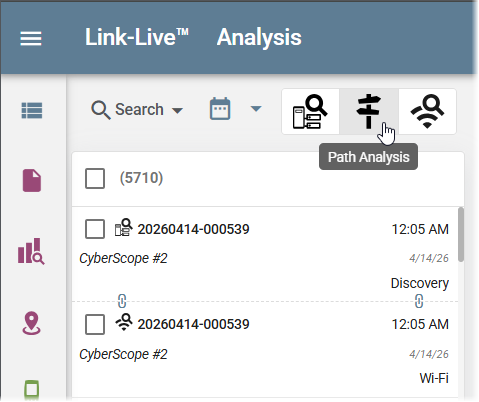The width and height of the screenshot is (479, 402).
Task: Open the calendar date filter icon
Action: 220,108
